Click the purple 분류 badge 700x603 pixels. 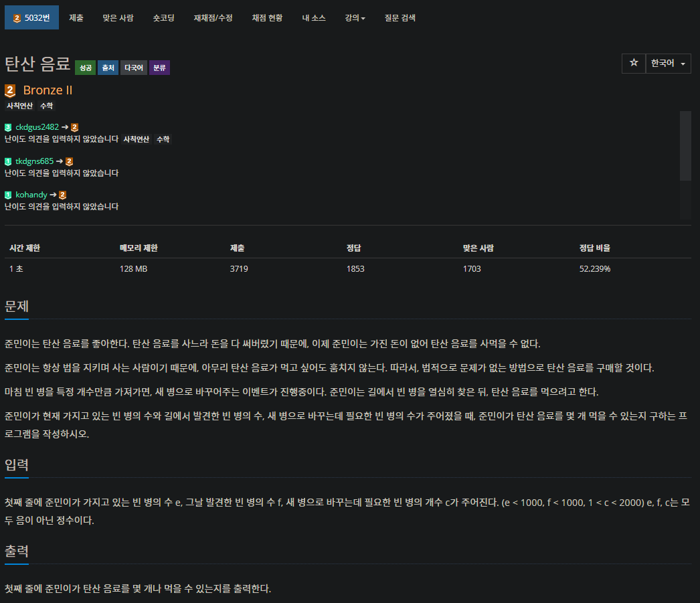pos(159,68)
